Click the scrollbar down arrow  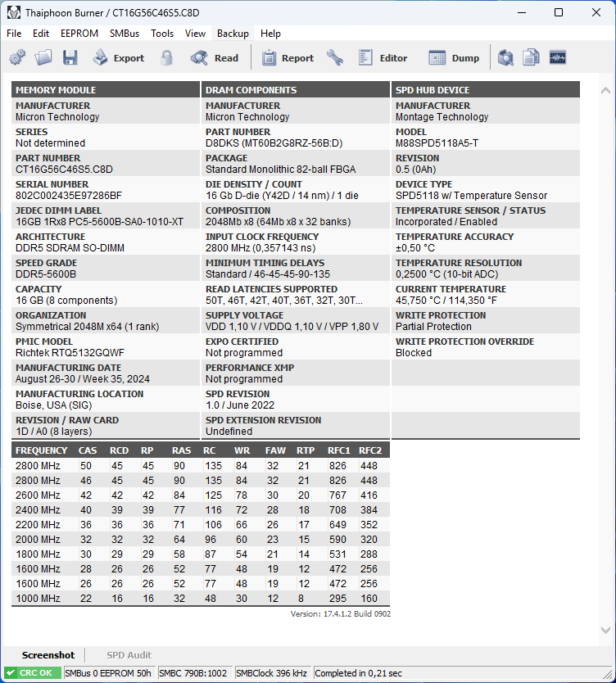605,630
